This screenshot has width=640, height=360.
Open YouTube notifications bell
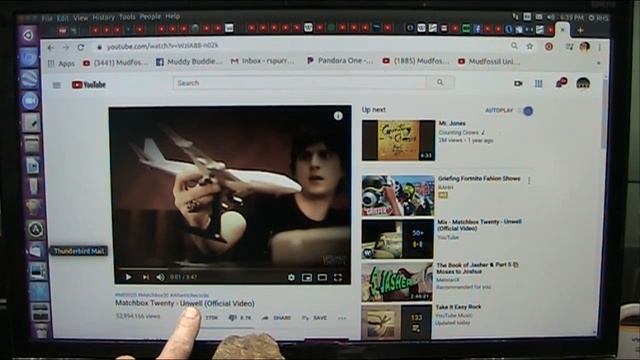pos(560,83)
